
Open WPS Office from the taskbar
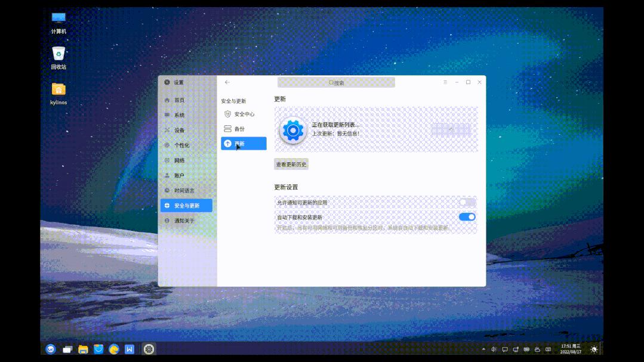click(128, 351)
